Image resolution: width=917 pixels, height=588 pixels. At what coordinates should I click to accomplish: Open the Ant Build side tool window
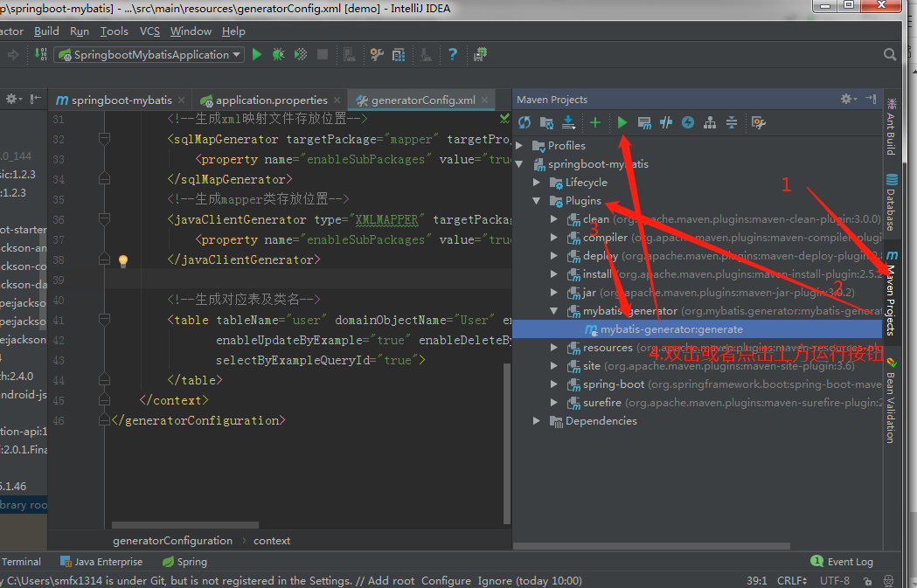click(x=892, y=127)
